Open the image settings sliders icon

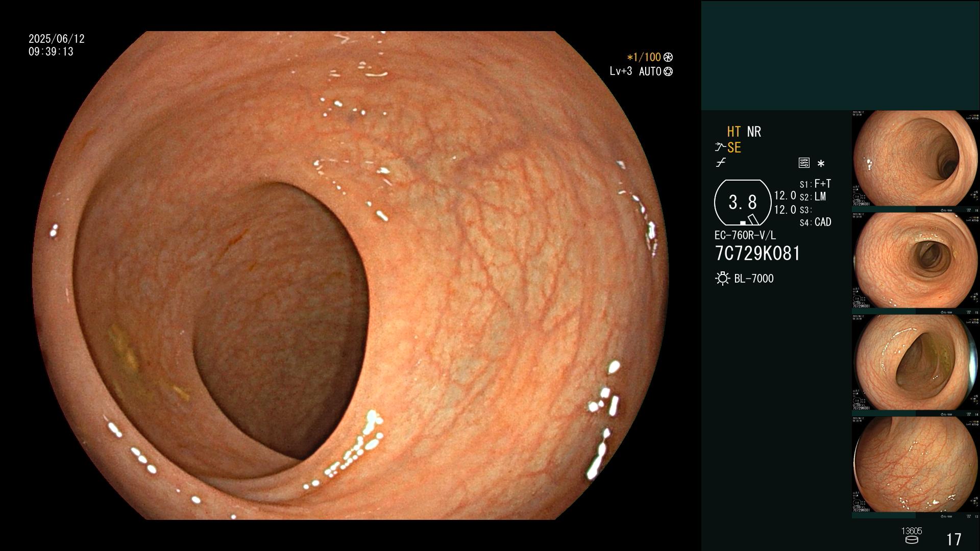804,163
